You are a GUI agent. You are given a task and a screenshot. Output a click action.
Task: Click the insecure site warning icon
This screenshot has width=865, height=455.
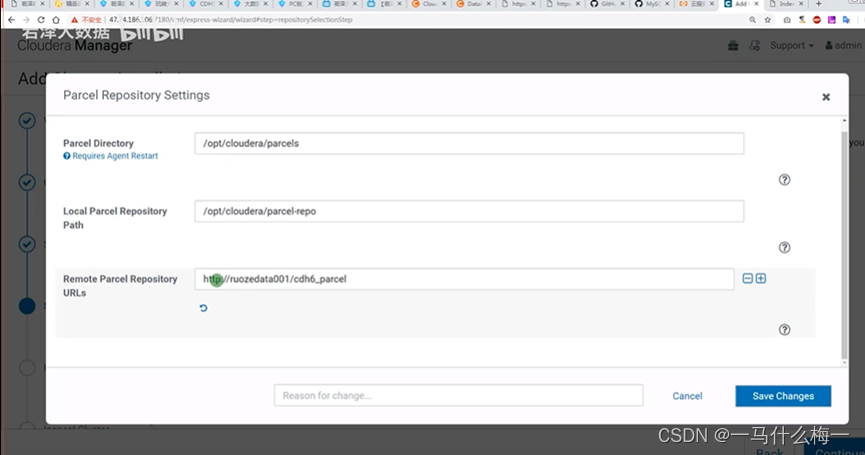[74, 20]
